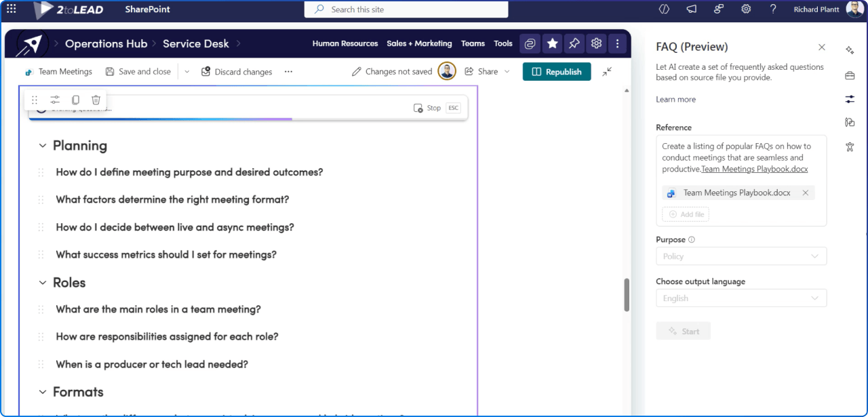Switch to the Human Resources nav item

345,43
